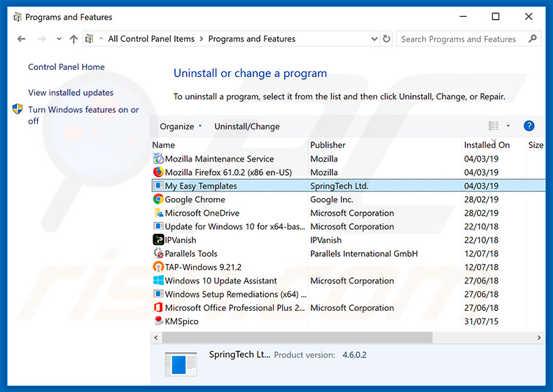This screenshot has height=392, width=553.
Task: Click Programs and Features breadcrumb
Action: click(x=252, y=38)
